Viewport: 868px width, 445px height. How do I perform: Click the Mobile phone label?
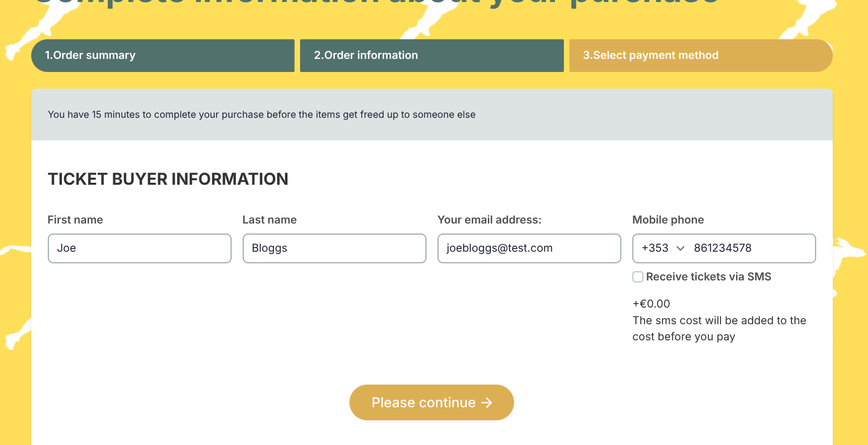tap(668, 220)
